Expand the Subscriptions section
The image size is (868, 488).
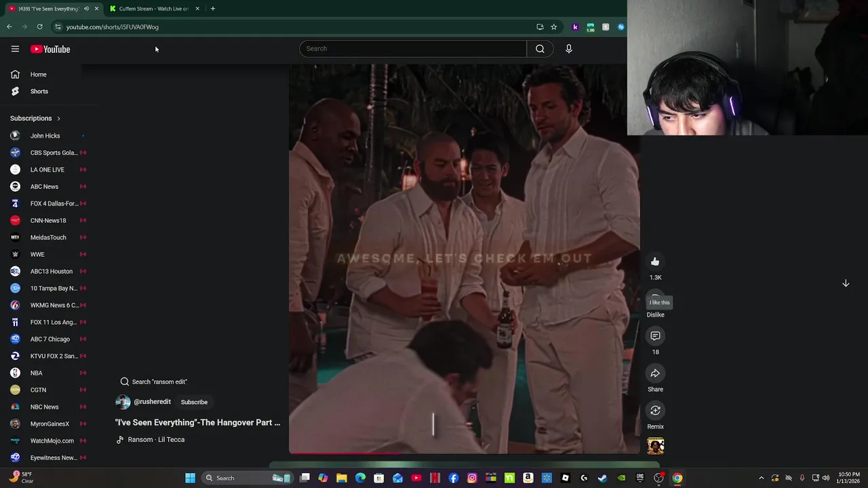[x=35, y=119]
